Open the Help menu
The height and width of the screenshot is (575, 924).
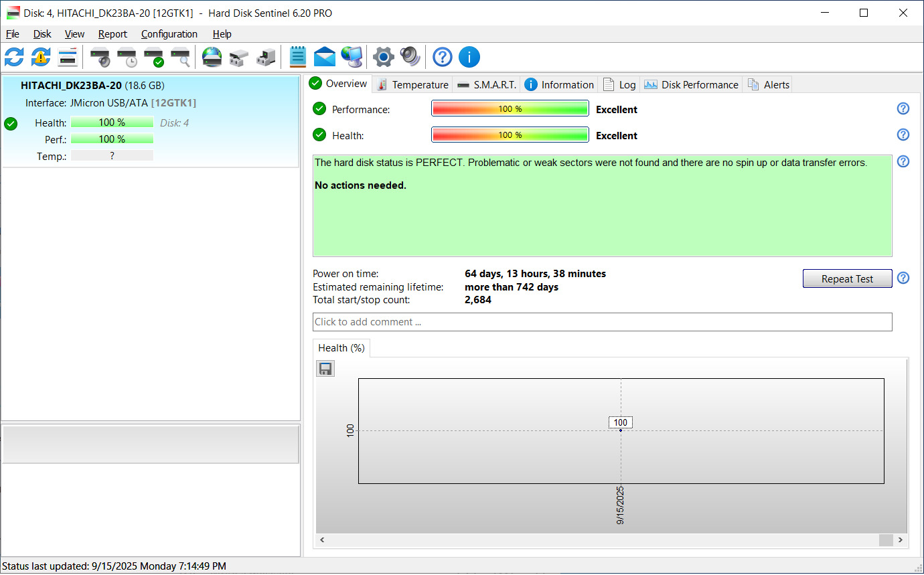(222, 34)
